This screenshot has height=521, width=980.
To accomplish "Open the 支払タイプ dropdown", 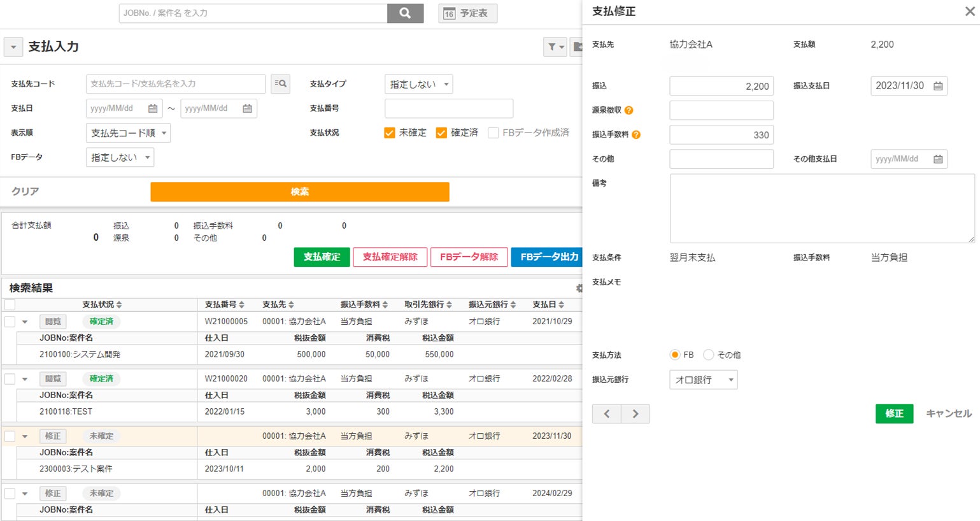I will click(x=418, y=84).
